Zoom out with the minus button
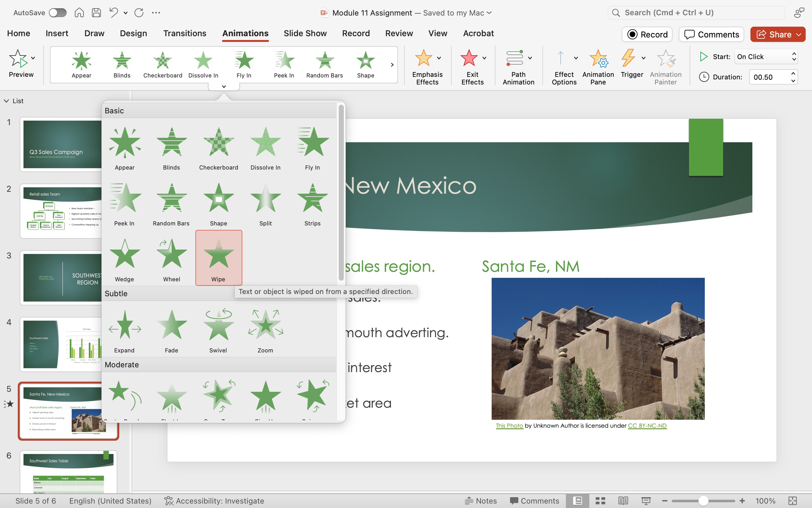 (x=665, y=501)
